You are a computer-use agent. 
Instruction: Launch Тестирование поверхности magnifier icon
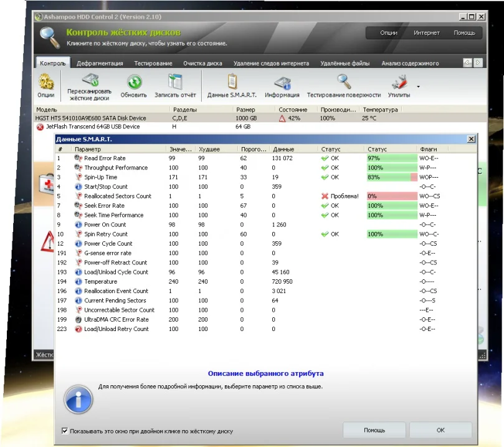[344, 82]
